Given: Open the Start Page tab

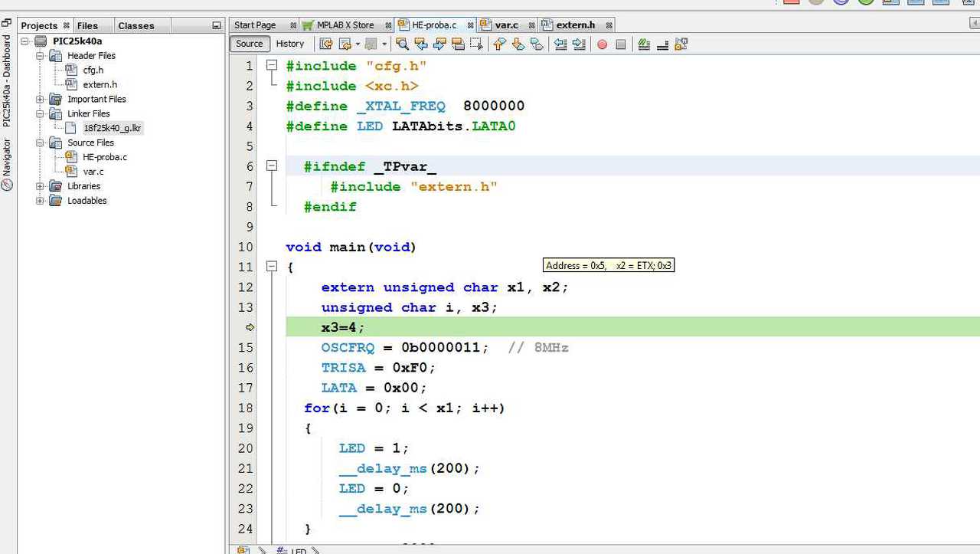Looking at the screenshot, I should point(255,25).
